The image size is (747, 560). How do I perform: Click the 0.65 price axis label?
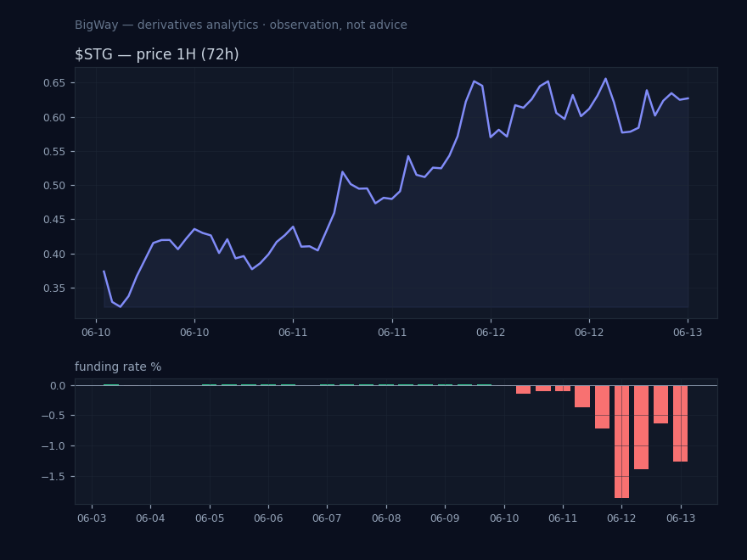click(53, 83)
